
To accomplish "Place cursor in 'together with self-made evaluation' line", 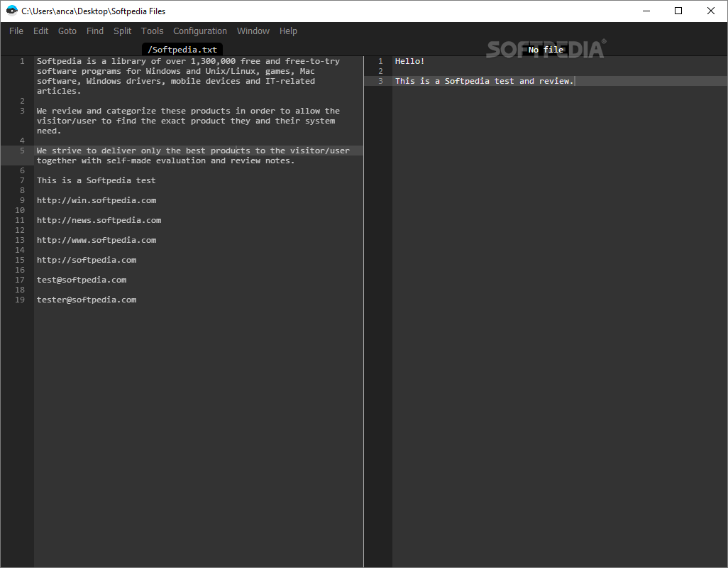I will [x=165, y=160].
